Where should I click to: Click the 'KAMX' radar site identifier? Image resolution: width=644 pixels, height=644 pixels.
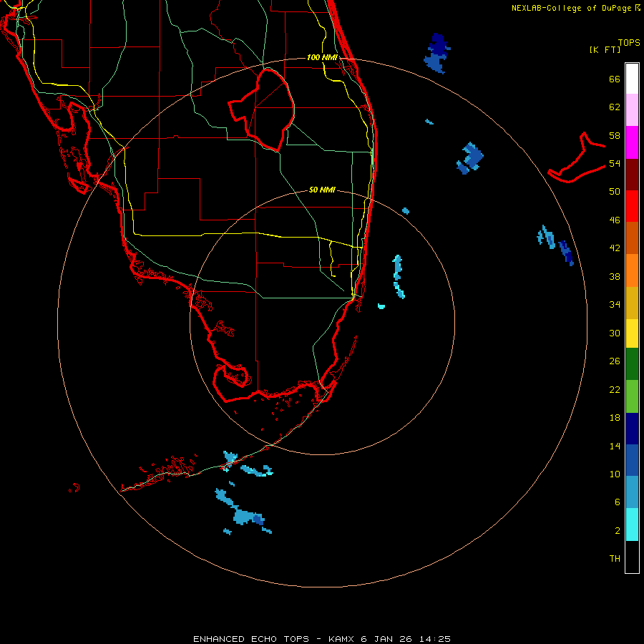click(342, 639)
